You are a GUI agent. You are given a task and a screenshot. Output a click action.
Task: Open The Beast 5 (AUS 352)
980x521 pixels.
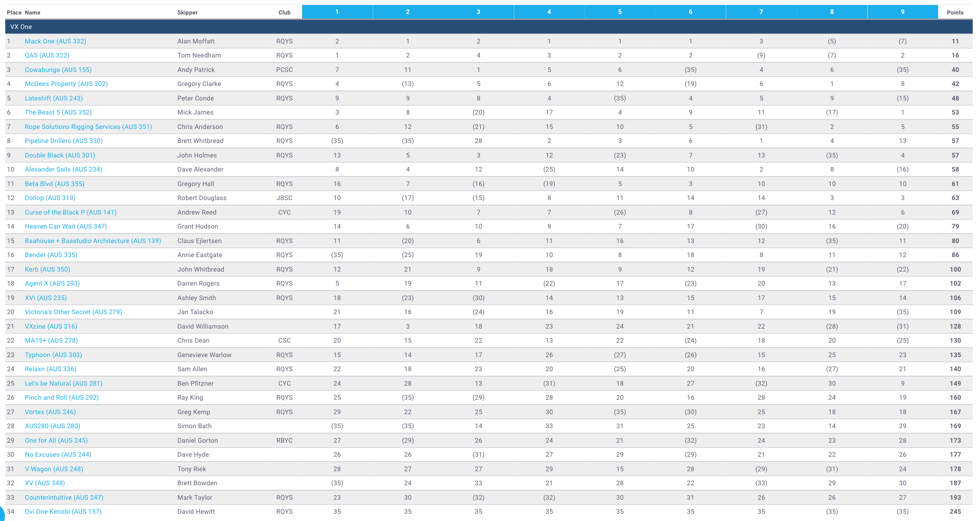pos(58,112)
